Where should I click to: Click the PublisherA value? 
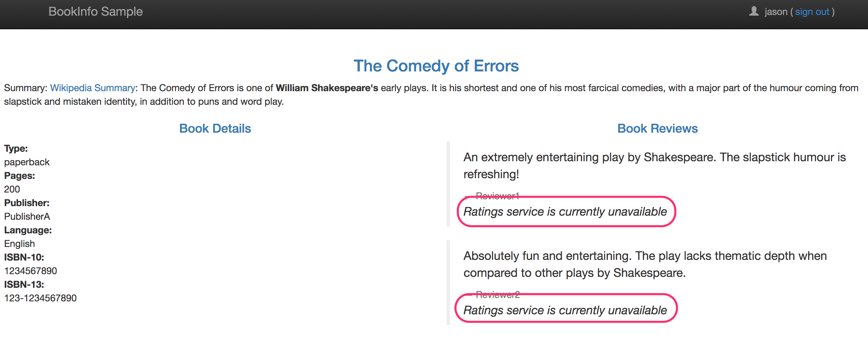[27, 216]
